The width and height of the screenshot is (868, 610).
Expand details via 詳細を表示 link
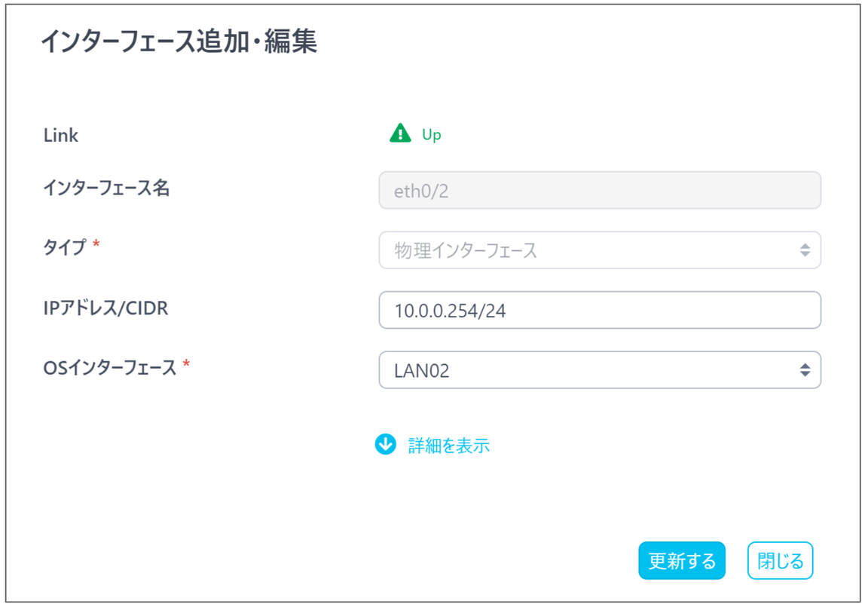(x=449, y=446)
